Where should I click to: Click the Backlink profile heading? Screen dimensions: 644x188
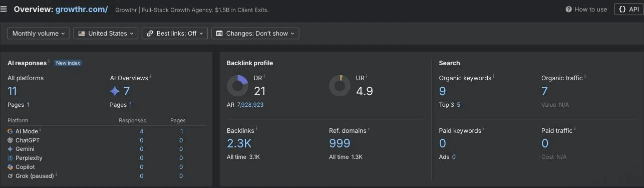click(250, 63)
